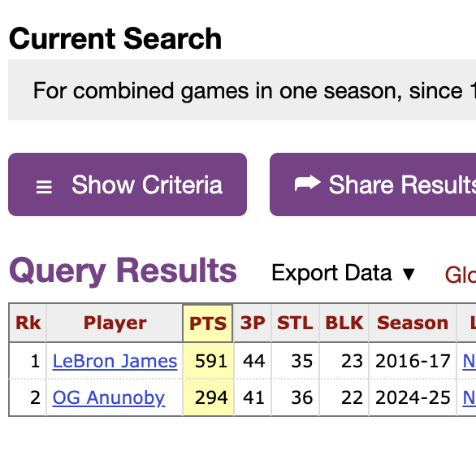Click the Share Results button

(373, 184)
